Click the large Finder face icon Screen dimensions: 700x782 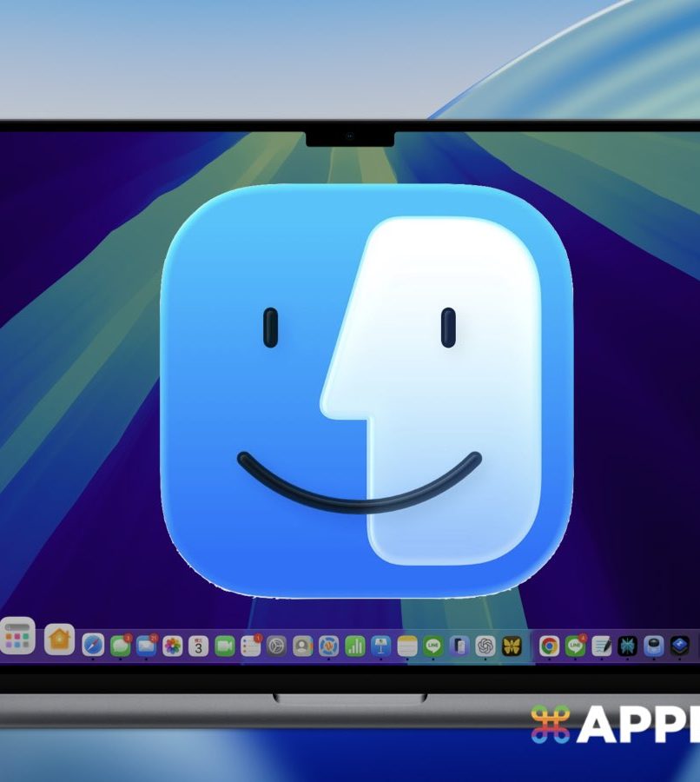coord(367,391)
